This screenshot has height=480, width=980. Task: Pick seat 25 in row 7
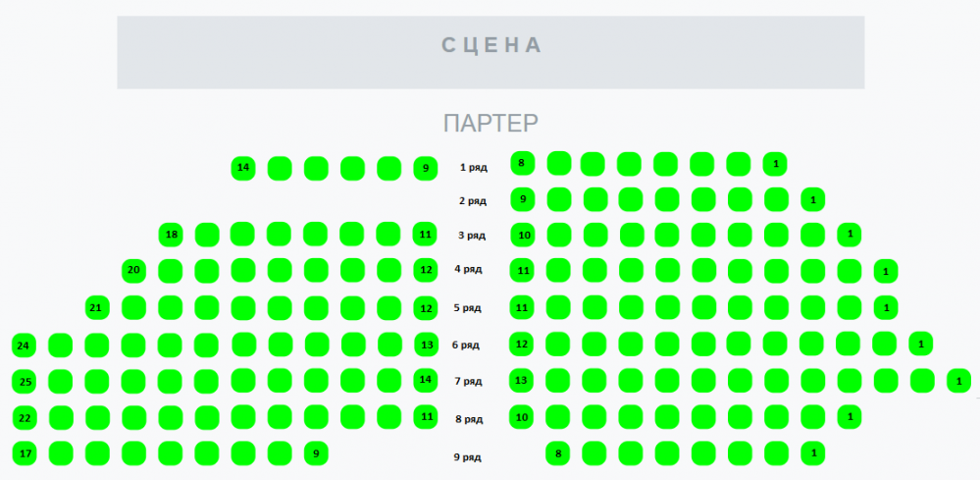point(25,381)
